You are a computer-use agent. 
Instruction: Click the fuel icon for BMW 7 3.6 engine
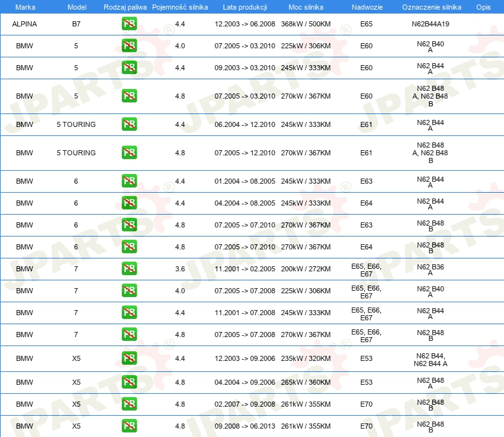pyautogui.click(x=129, y=269)
